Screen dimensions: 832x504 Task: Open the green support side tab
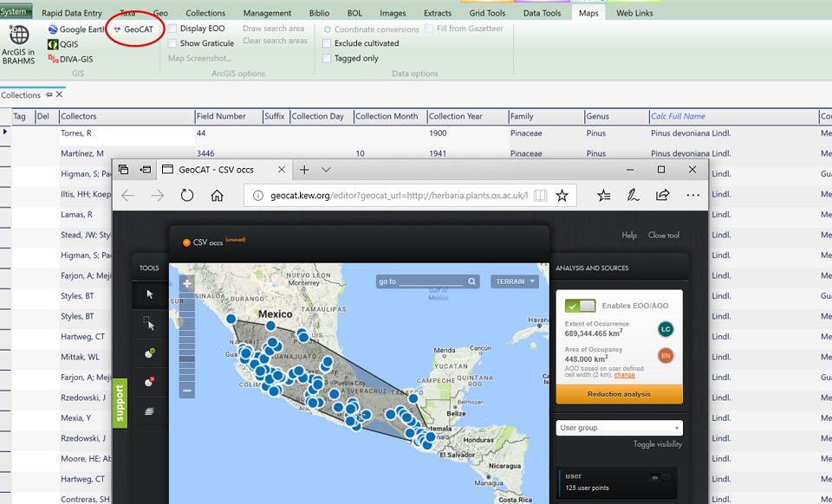[x=120, y=404]
